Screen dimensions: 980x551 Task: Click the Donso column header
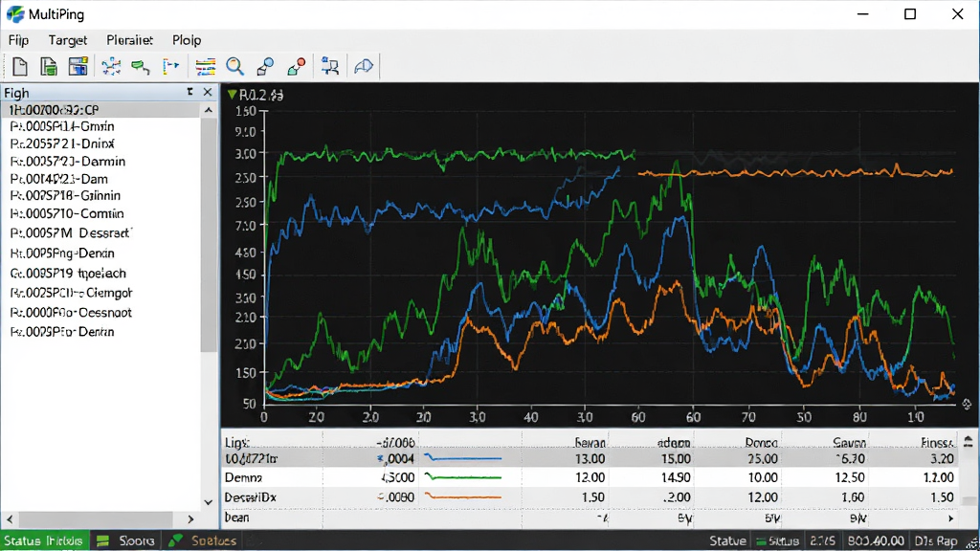click(761, 442)
